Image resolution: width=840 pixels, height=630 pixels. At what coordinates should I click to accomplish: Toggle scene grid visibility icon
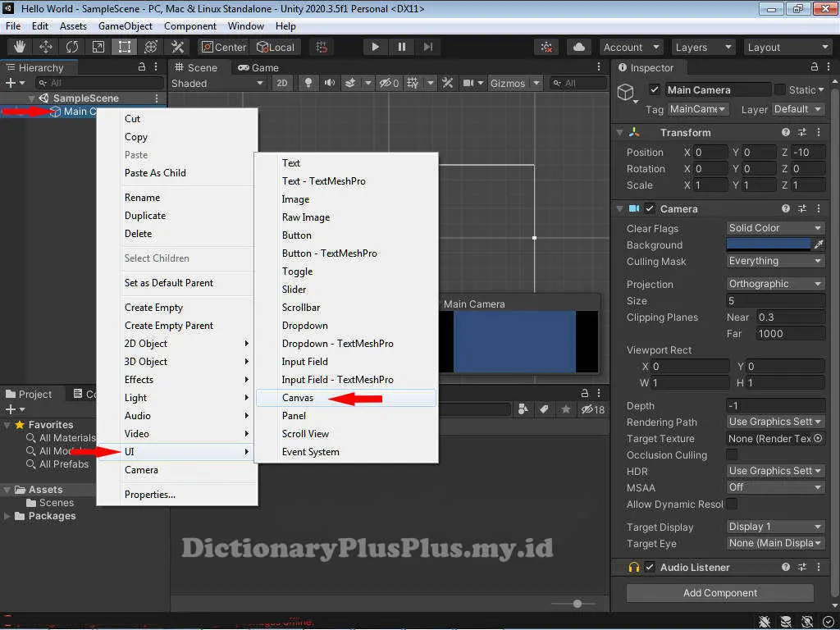[413, 83]
